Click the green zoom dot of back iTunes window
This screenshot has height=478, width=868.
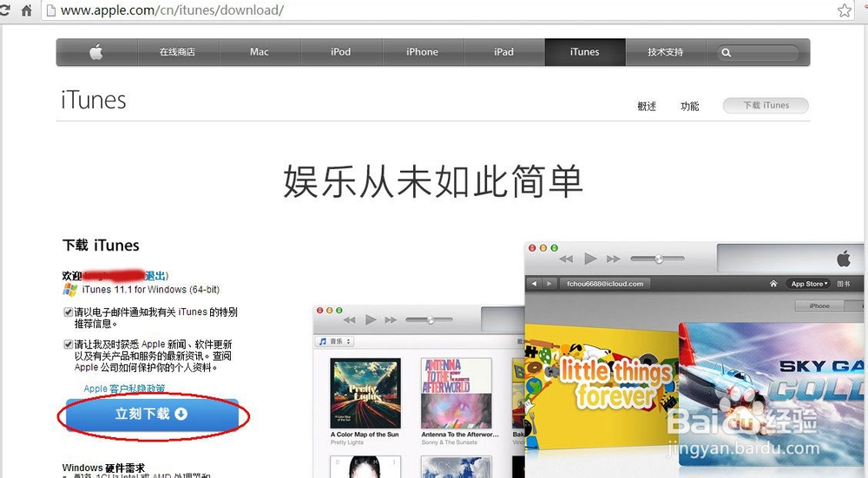click(x=339, y=311)
